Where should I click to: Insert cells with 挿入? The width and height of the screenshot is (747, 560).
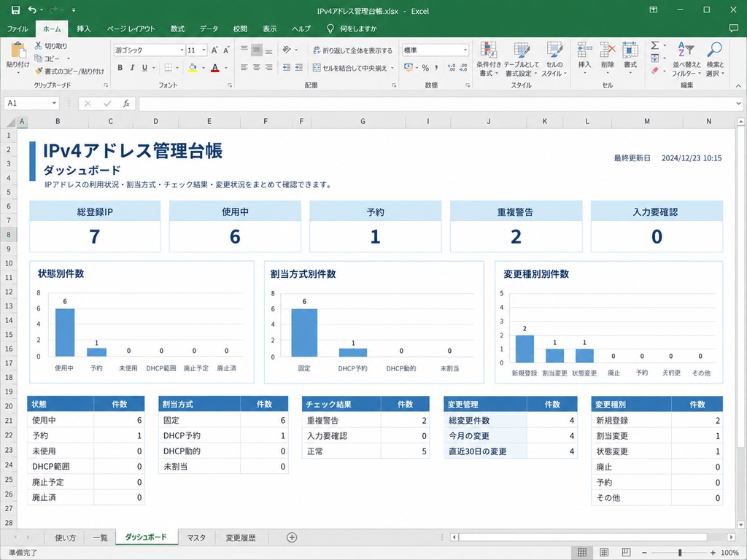(584, 58)
